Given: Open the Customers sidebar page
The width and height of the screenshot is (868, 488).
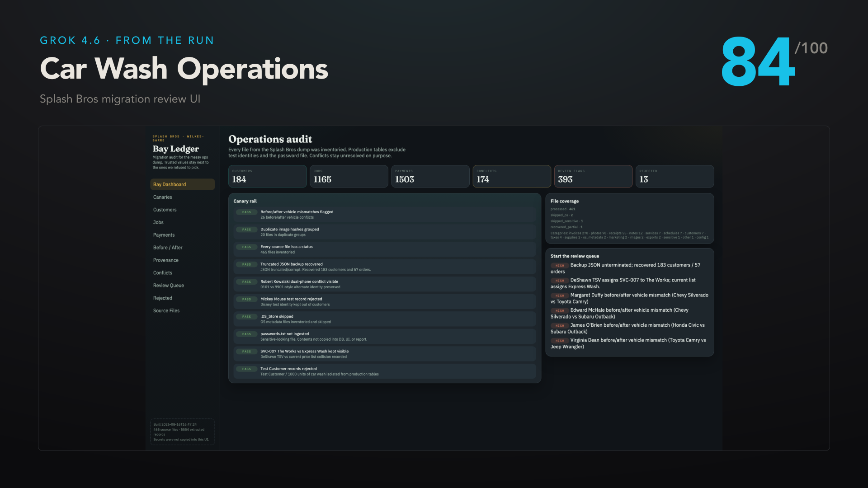Looking at the screenshot, I should (x=182, y=210).
